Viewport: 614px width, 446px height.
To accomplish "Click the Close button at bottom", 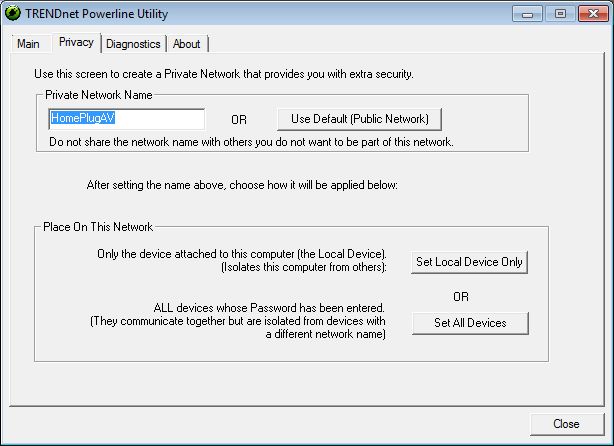I will (567, 424).
